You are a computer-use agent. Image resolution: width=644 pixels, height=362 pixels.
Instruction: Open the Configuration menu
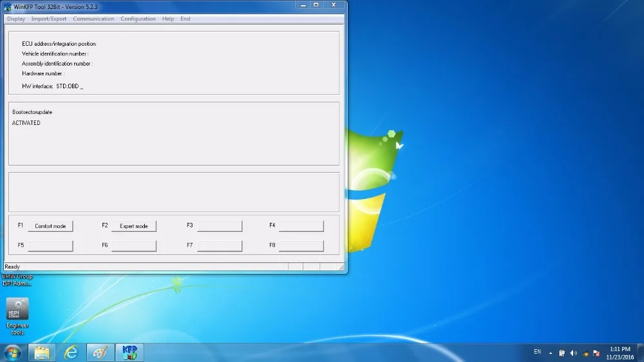[x=138, y=19]
